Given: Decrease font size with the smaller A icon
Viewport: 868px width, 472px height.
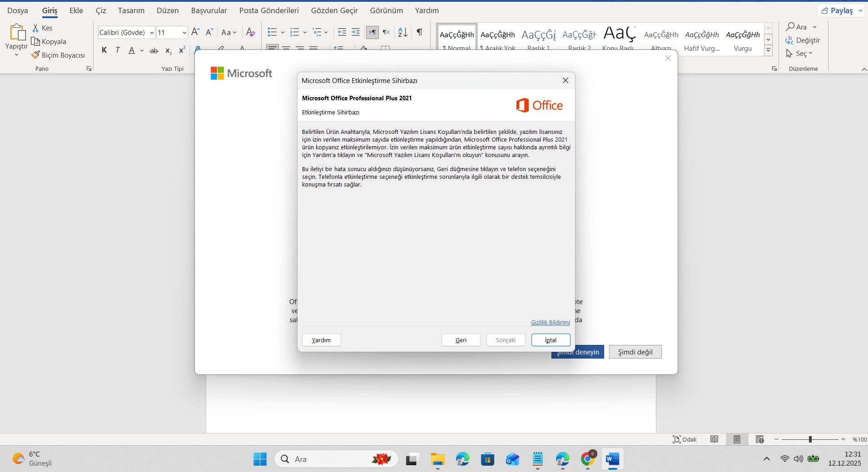Looking at the screenshot, I should pos(209,32).
